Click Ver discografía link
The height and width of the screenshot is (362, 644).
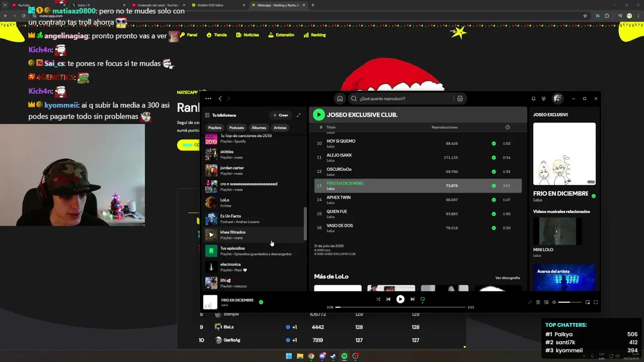[508, 278]
